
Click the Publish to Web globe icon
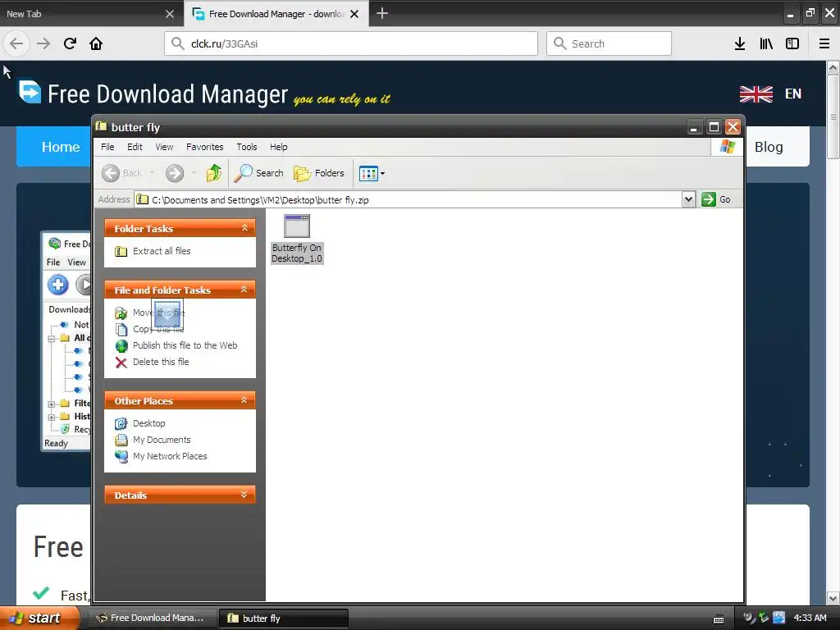[x=121, y=346]
